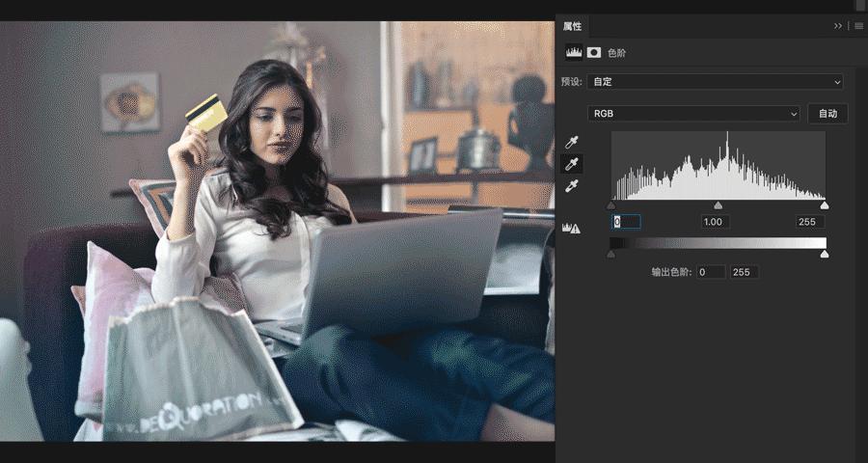Click the 输出色阶 label text
Viewport: 868px width, 463px height.
coord(671,272)
